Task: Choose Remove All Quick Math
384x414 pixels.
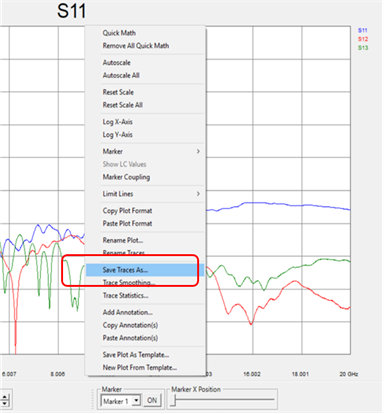Action: [145, 46]
